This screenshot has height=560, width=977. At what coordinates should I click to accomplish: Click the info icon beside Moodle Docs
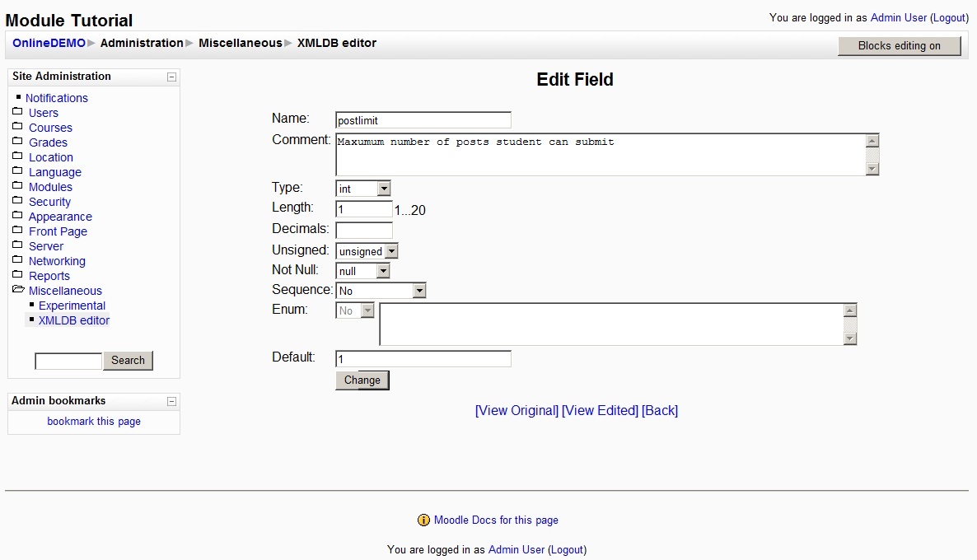point(423,520)
